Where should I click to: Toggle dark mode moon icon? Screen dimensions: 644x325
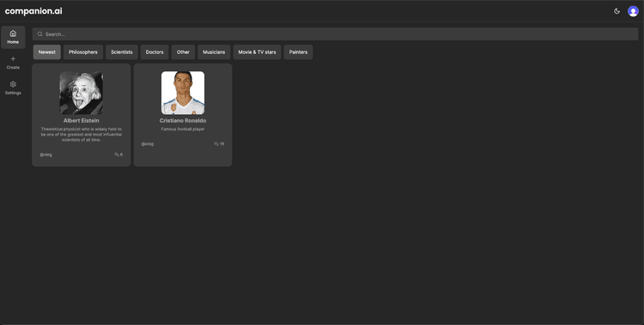tap(617, 11)
